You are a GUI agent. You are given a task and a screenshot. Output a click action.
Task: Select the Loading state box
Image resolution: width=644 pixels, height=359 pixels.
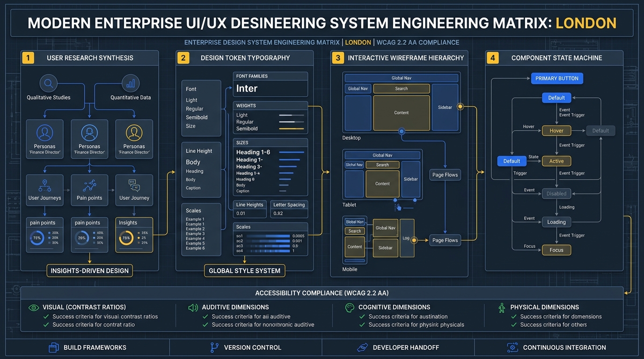pyautogui.click(x=556, y=222)
